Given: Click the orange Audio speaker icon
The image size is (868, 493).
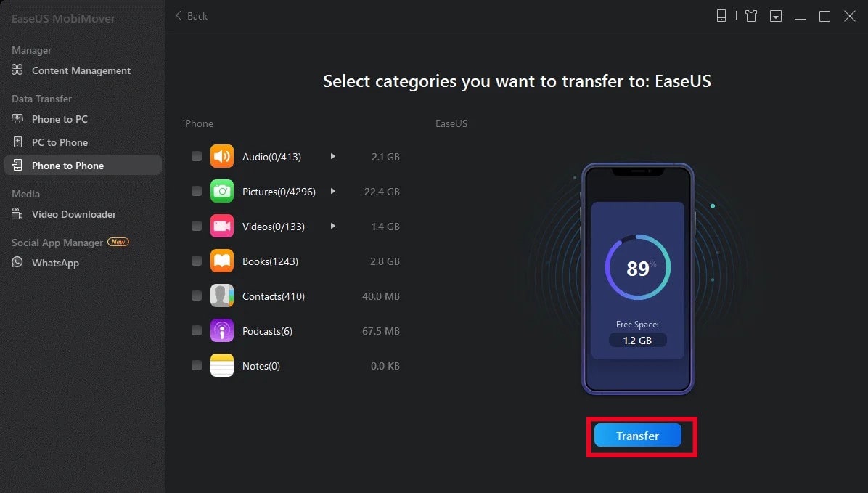Looking at the screenshot, I should point(222,156).
